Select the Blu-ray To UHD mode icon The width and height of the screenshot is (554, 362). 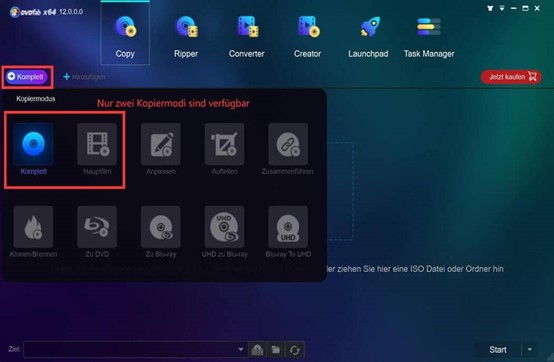(288, 227)
